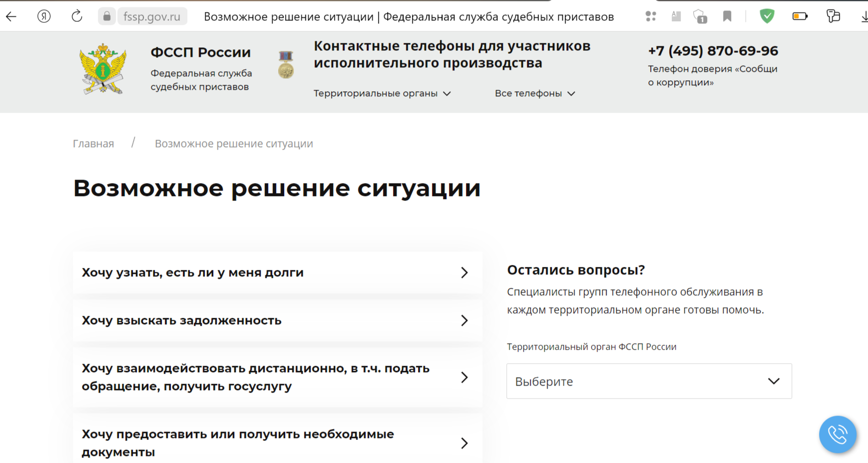Open the ФССП России title link

pos(201,52)
